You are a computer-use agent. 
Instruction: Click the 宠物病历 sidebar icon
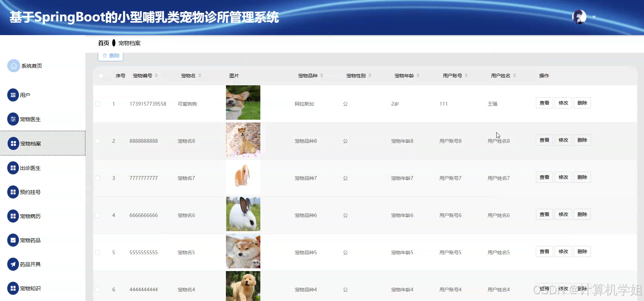pos(13,216)
